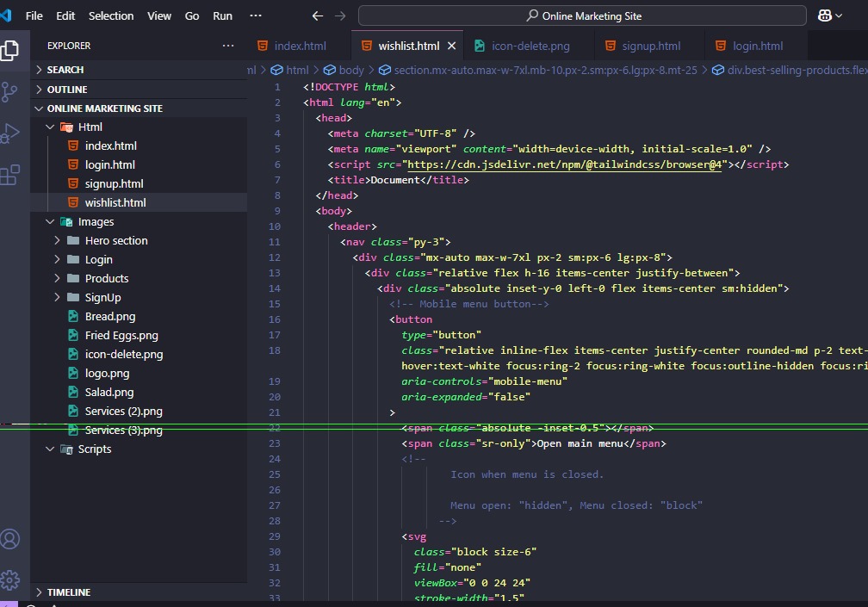868x607 pixels.
Task: Click the Mobile menu button comment
Action: point(468,304)
